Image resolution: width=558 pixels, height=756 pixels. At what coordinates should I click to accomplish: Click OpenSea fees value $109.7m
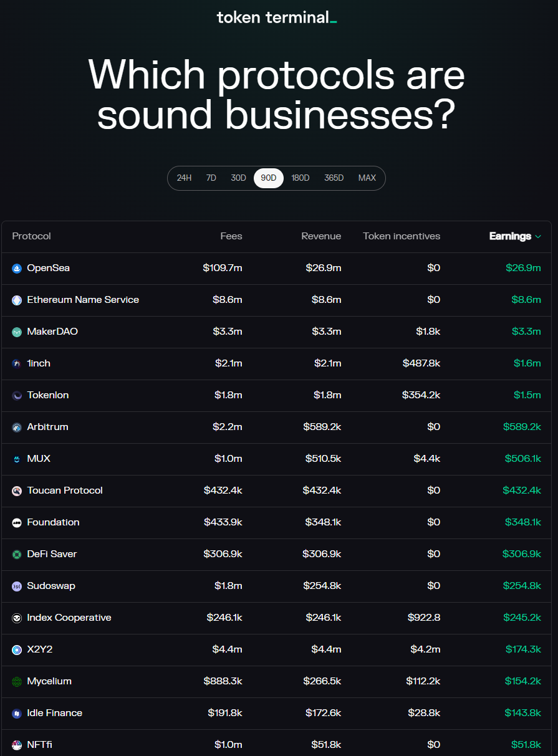pos(223,268)
